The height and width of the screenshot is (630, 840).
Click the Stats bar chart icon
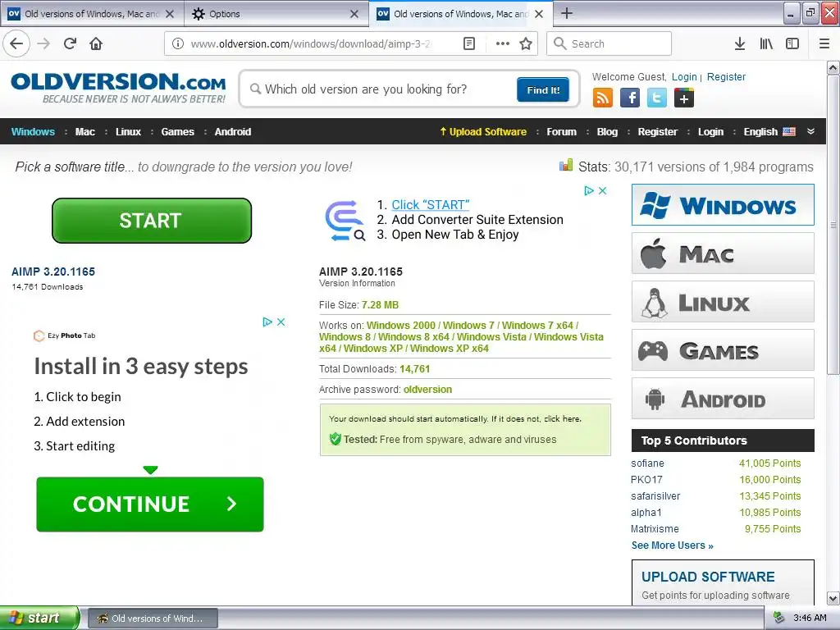pyautogui.click(x=566, y=166)
